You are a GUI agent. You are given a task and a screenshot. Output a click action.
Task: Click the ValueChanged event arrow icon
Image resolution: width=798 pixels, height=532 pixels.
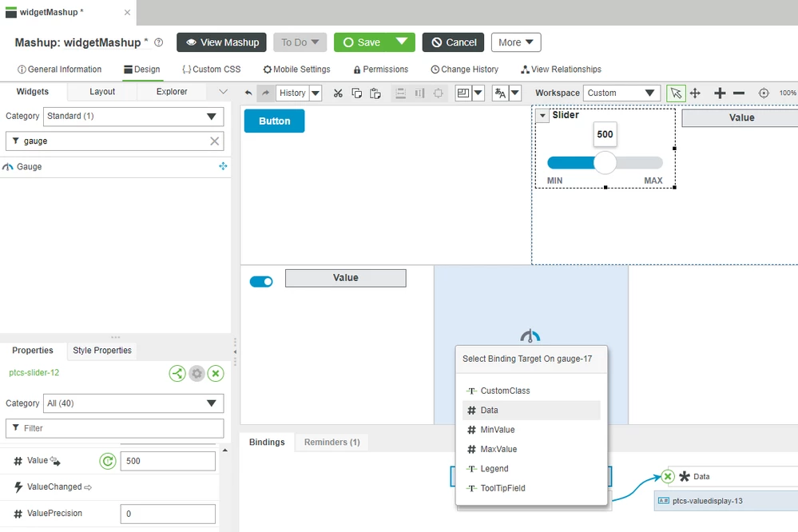[88, 488]
